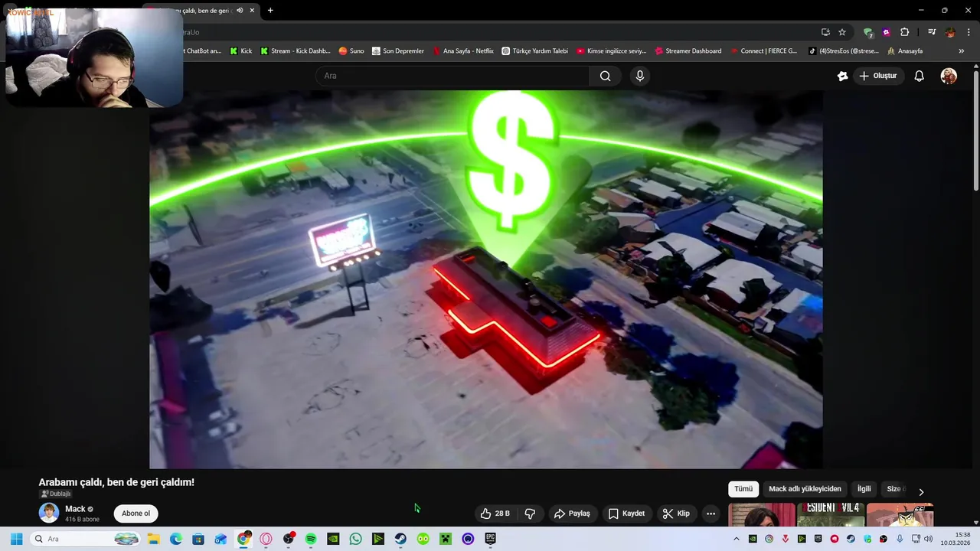Screen dimensions: 980x551
Task: Click the YouTube Ara search field
Action: 452,76
